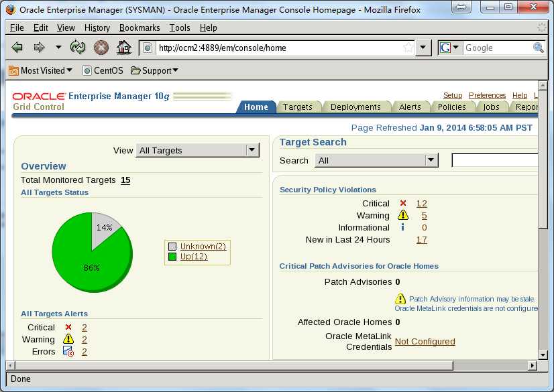This screenshot has height=392, width=554.
Task: Open the Target Search type dropdown
Action: pos(376,161)
